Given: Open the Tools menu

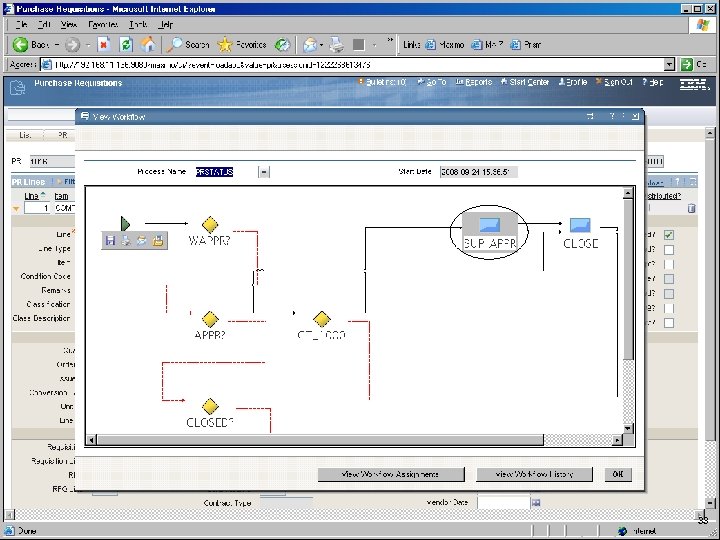Looking at the screenshot, I should click(x=138, y=24).
